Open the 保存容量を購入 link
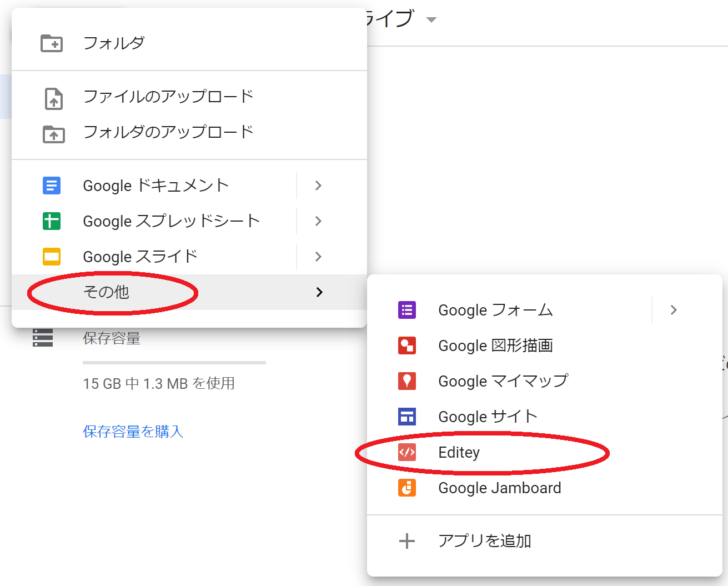Image resolution: width=728 pixels, height=586 pixels. pyautogui.click(x=133, y=432)
